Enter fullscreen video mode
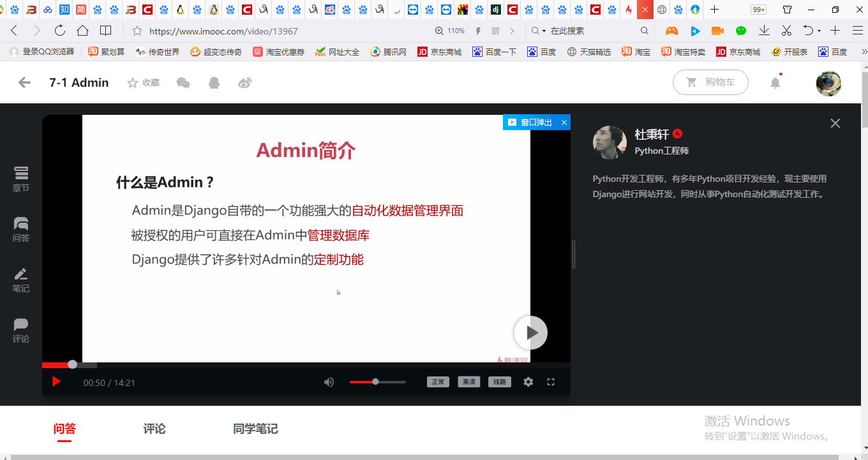 (551, 382)
